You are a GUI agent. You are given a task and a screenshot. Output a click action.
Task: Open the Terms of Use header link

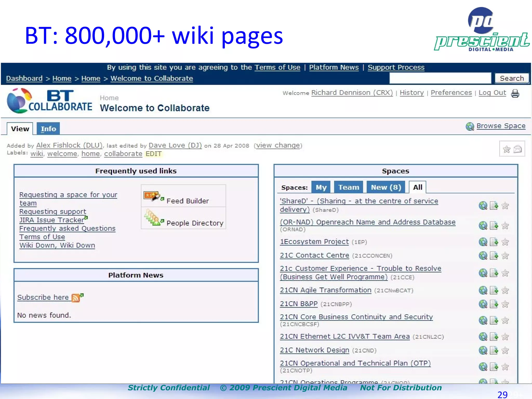[x=277, y=67]
